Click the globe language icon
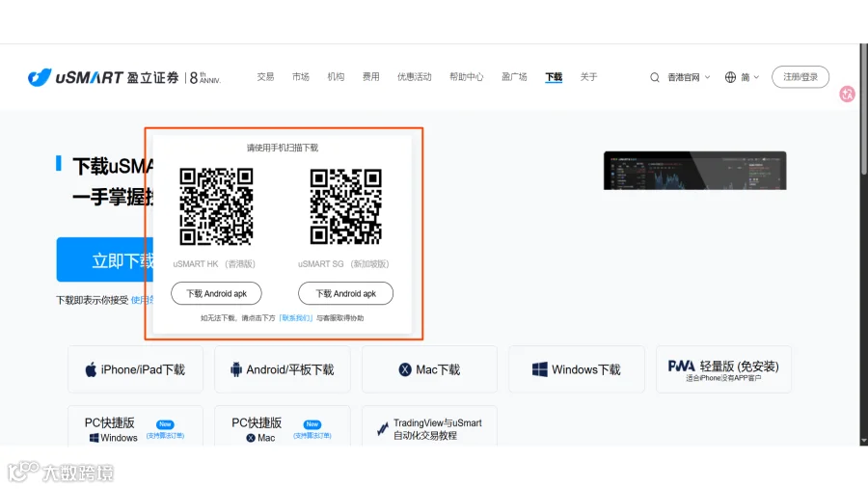Viewport: 868px width, 489px height. coord(730,77)
